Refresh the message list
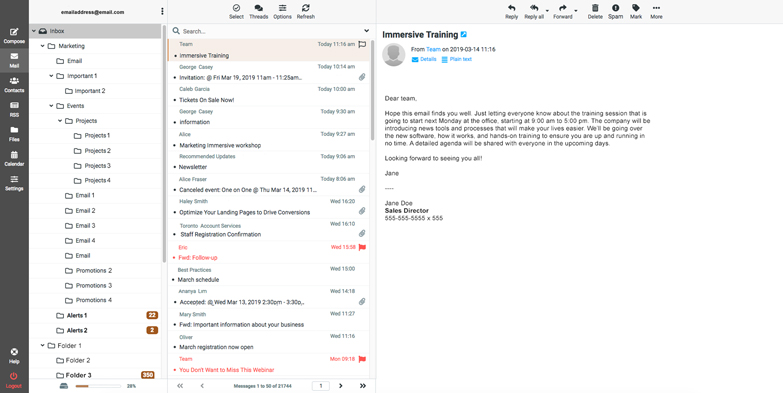The image size is (783, 393). click(306, 11)
